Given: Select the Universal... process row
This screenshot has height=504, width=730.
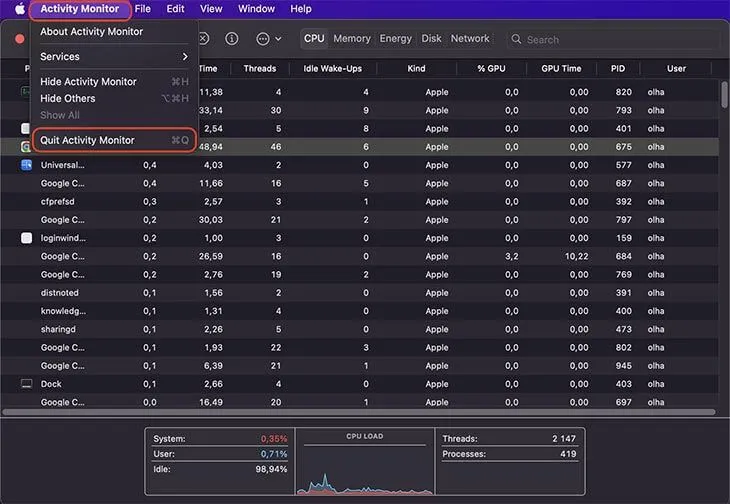Looking at the screenshot, I should pyautogui.click(x=359, y=165).
